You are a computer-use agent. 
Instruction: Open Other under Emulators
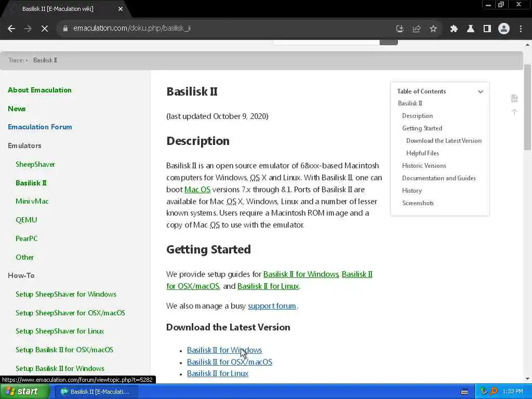point(24,258)
